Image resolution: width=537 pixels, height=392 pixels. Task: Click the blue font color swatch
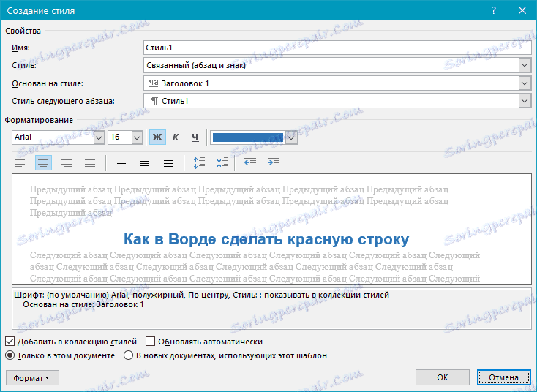[248, 137]
